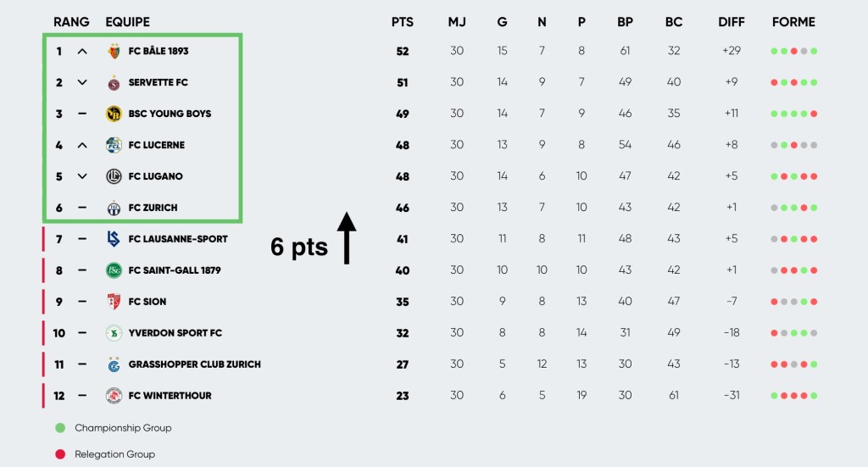
Task: Click the Servette FC club logo
Action: tap(114, 82)
